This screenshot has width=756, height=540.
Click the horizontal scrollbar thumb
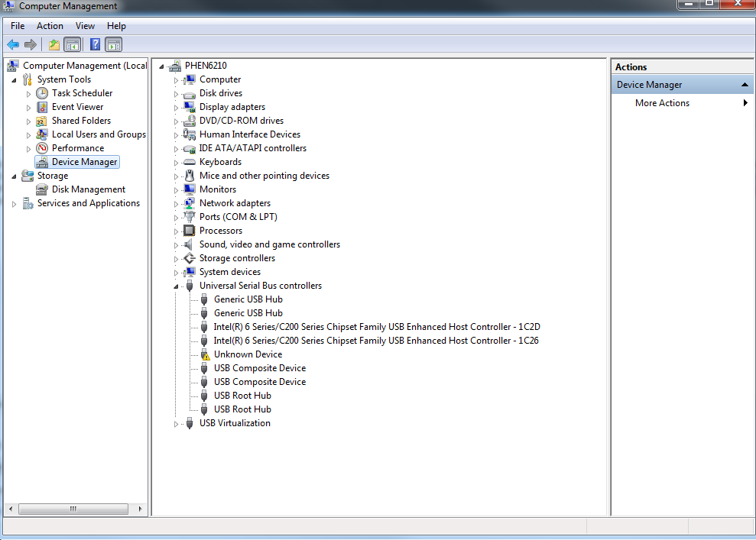(73, 509)
